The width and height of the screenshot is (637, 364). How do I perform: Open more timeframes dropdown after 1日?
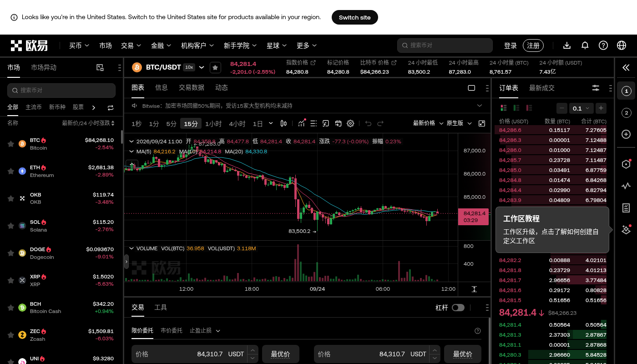tap(271, 123)
